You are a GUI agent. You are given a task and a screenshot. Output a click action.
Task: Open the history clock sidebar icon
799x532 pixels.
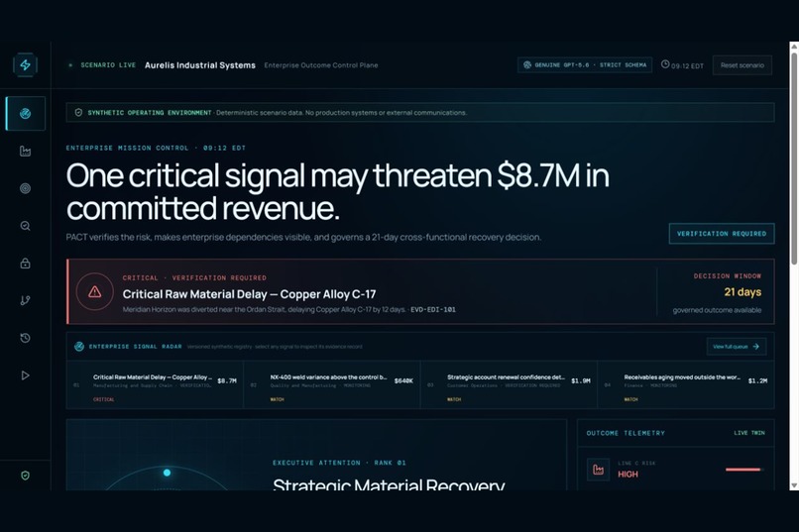pos(25,338)
